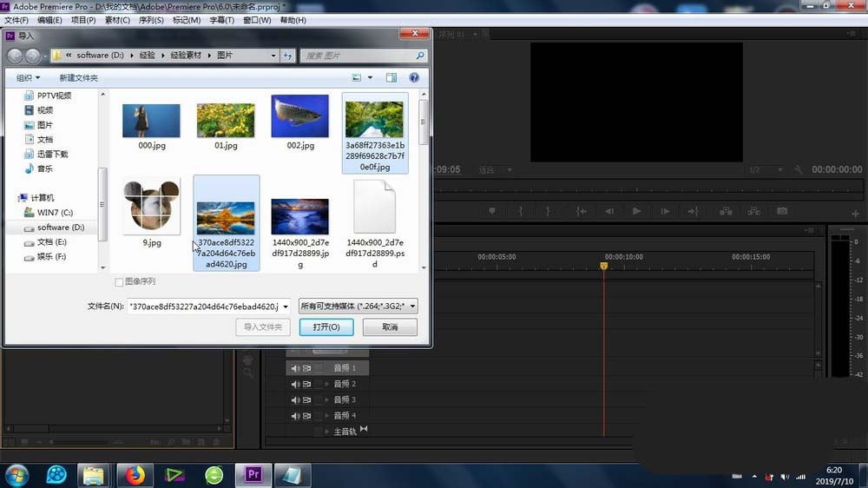Expand the 音频 2 track
The width and height of the screenshot is (868, 488).
tap(326, 384)
